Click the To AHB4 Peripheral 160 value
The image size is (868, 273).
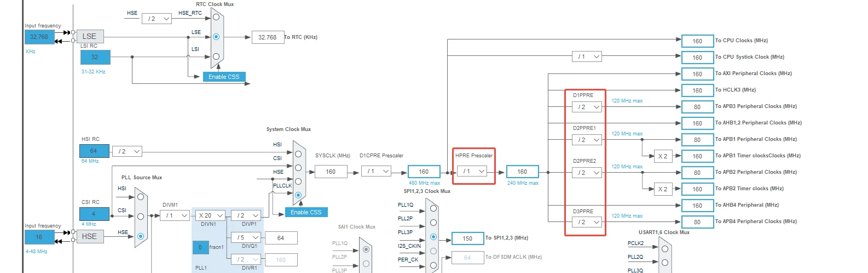click(697, 206)
